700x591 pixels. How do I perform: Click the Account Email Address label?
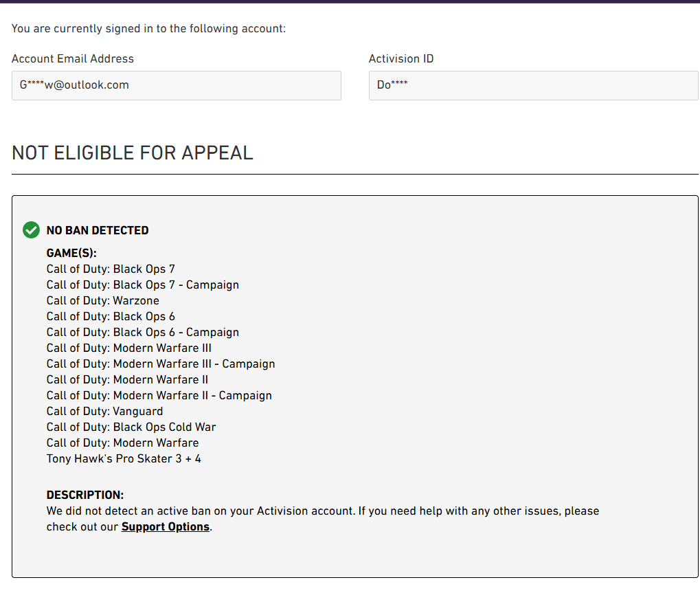(73, 58)
